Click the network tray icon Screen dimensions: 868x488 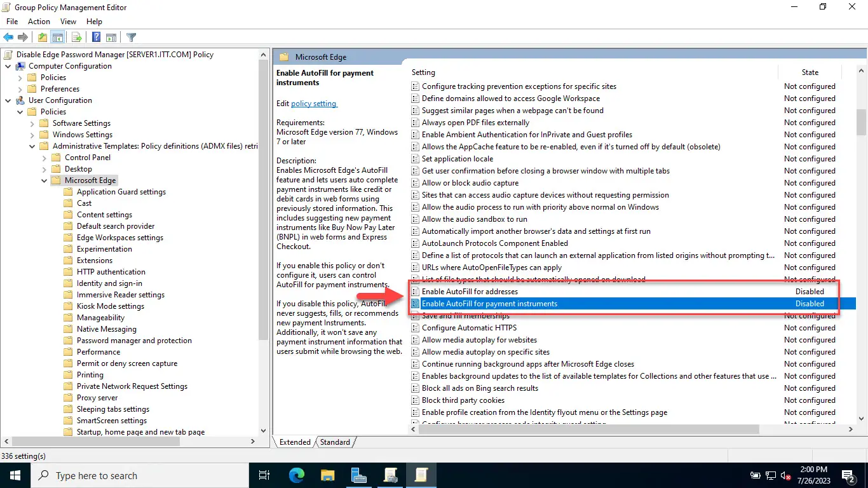pos(770,475)
